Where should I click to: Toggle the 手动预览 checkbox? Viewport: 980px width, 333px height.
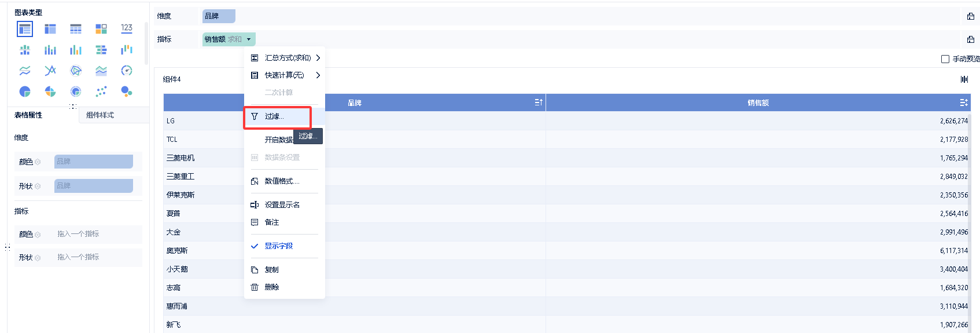click(945, 59)
